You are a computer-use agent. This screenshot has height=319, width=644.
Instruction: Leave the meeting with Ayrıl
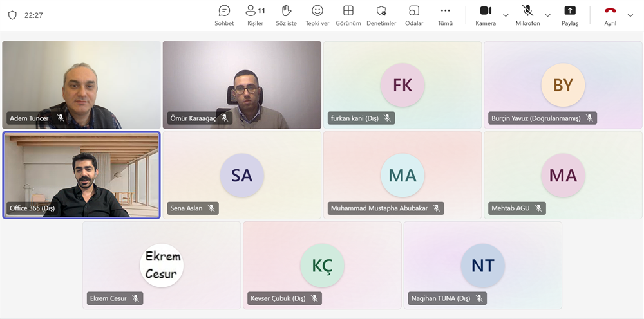pyautogui.click(x=610, y=15)
